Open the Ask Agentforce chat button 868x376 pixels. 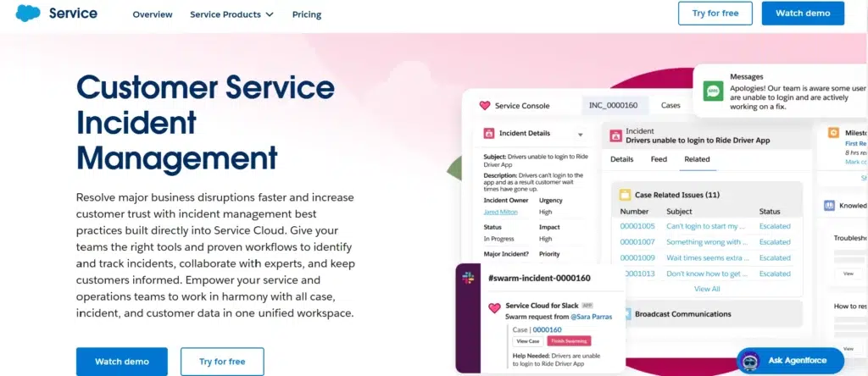click(x=791, y=361)
